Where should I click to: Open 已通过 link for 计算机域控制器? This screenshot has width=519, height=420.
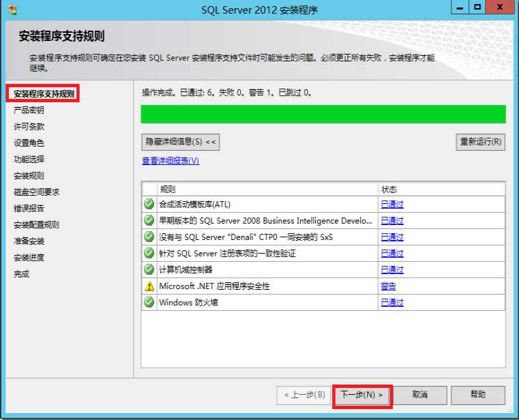(392, 270)
